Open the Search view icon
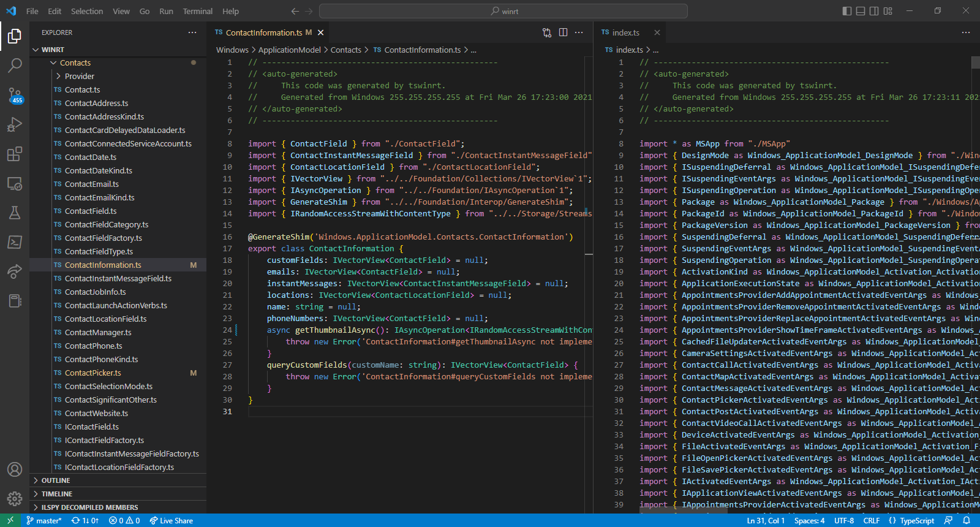This screenshot has height=527, width=980. coord(15,65)
